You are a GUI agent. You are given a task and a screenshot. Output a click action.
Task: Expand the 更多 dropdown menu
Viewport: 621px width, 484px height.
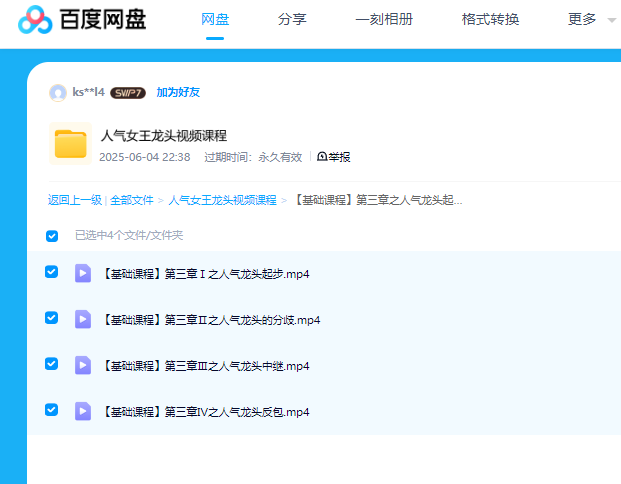[x=591, y=19]
